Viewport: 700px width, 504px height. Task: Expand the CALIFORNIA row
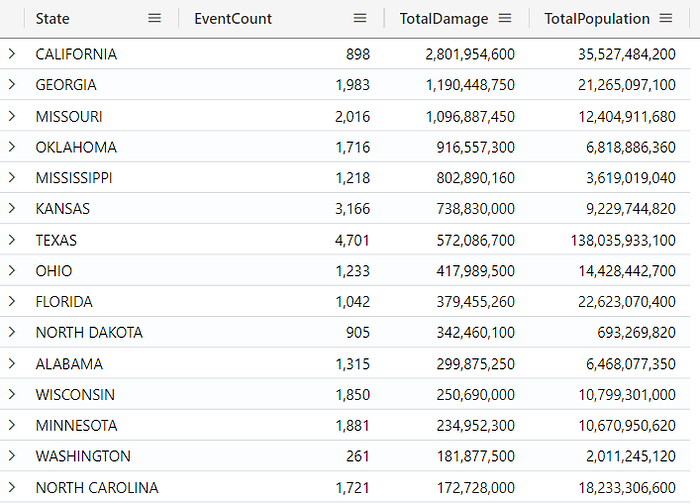pyautogui.click(x=12, y=54)
